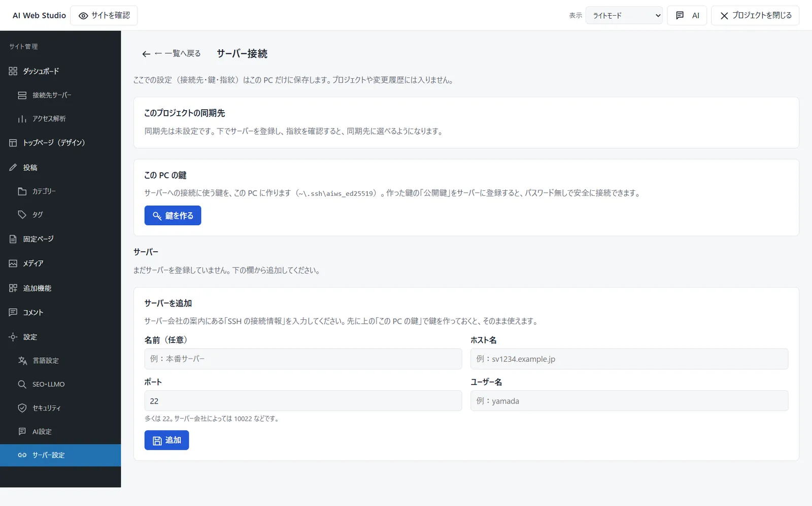Select トップページ（デザイン） label in sidebar
Image resolution: width=812 pixels, height=506 pixels.
point(54,143)
